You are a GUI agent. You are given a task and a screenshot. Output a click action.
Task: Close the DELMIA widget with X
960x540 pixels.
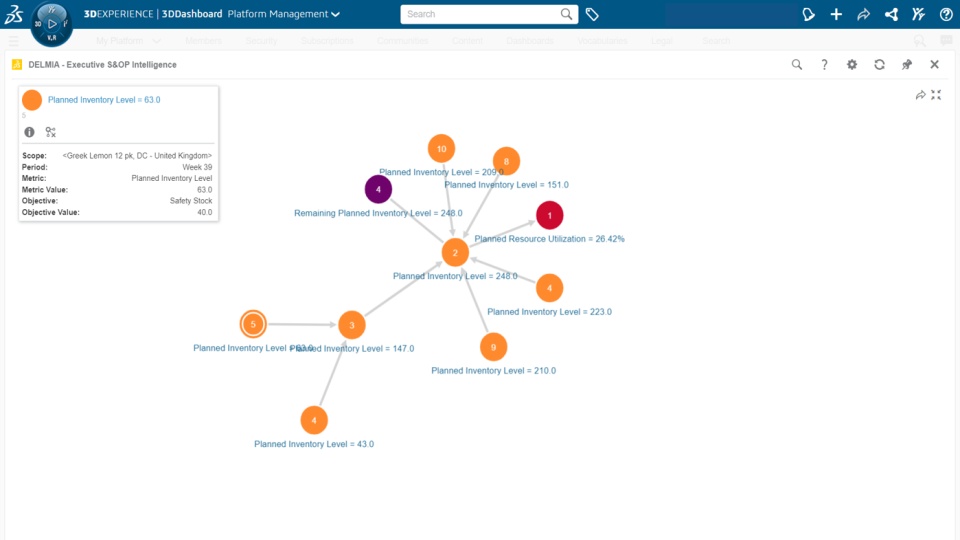coord(934,64)
